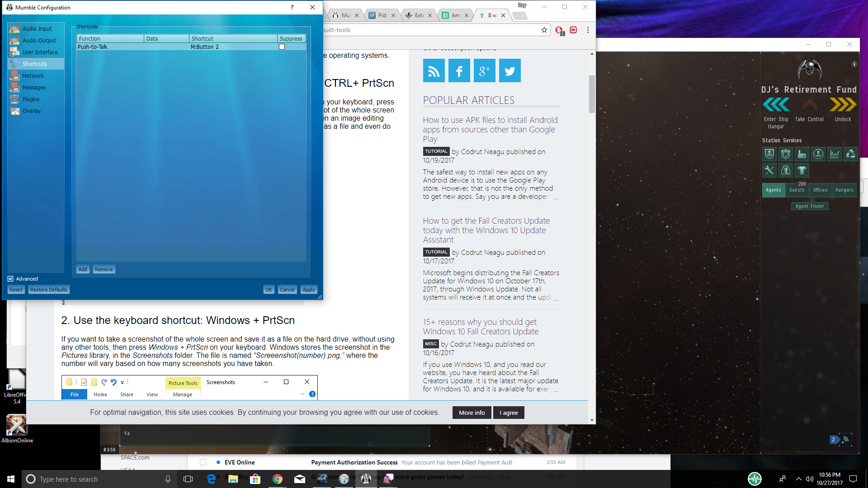Open 15+ reasons Fall Creators article
868x488 pixels.
481,327
